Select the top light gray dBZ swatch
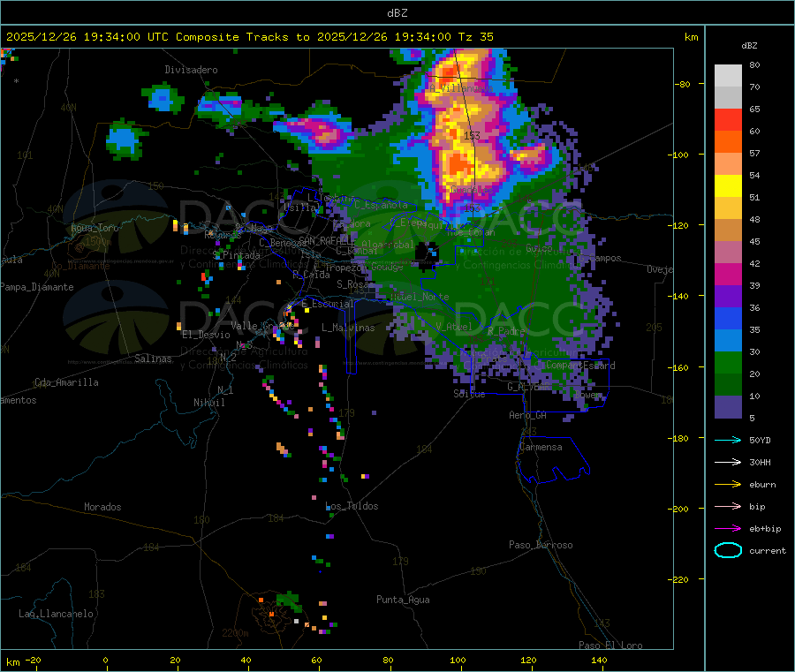Image resolution: width=795 pixels, height=672 pixels. 728,76
